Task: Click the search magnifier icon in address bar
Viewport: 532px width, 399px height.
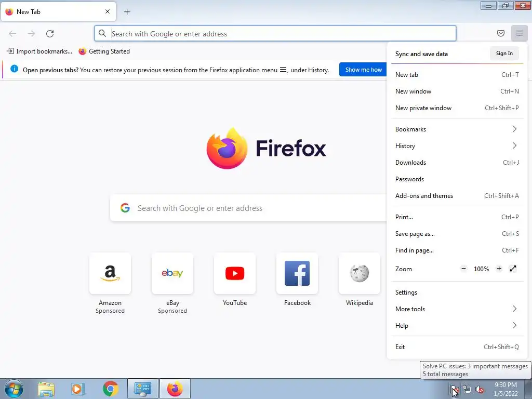Action: pyautogui.click(x=102, y=33)
